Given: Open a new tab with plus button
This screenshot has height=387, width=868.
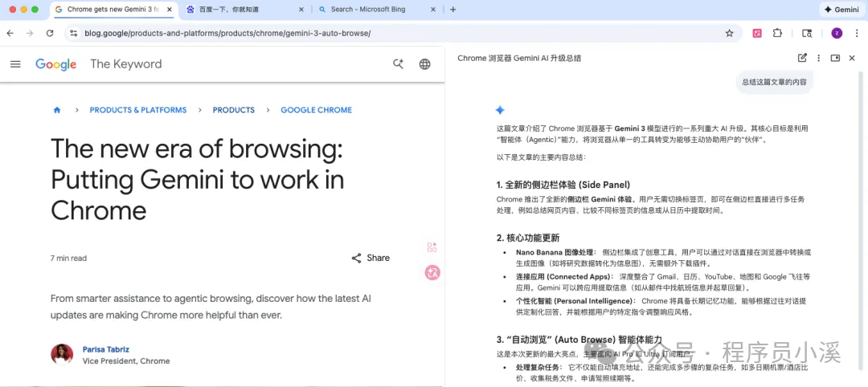Looking at the screenshot, I should click(x=452, y=10).
